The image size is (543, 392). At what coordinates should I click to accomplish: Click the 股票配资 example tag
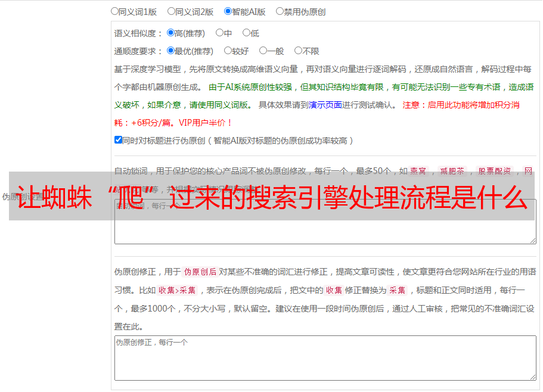click(x=495, y=171)
